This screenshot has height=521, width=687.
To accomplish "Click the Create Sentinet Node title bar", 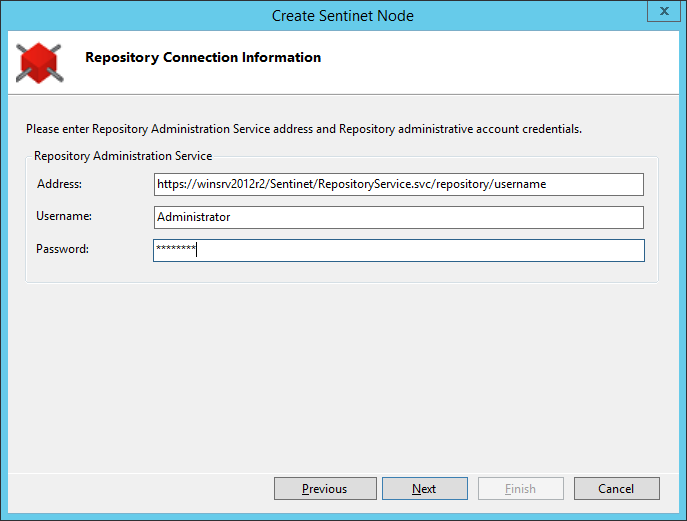I will [343, 16].
